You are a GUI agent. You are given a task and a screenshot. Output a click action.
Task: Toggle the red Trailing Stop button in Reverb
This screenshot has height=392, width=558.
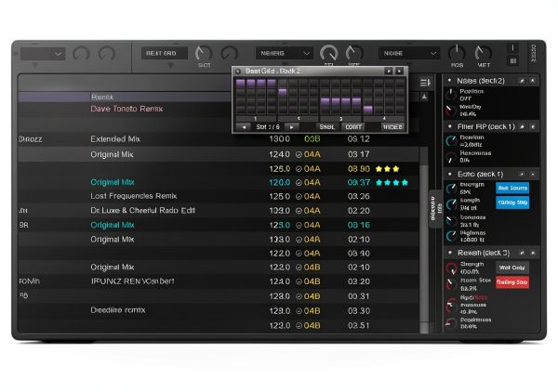(512, 282)
